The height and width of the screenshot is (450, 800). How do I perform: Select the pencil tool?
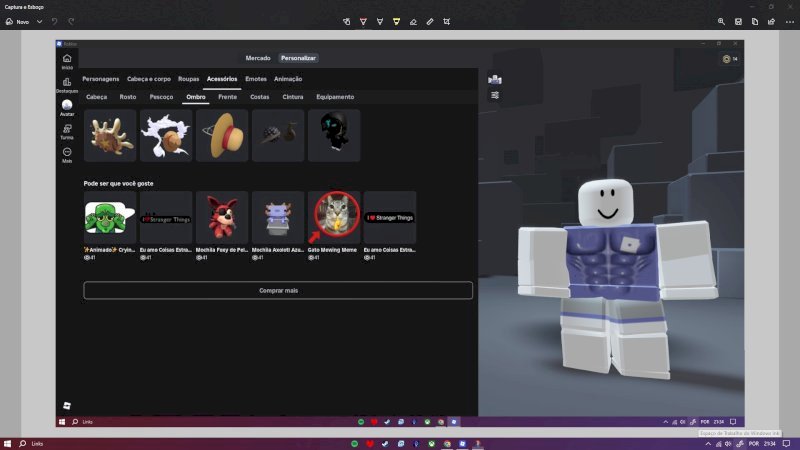pos(380,21)
